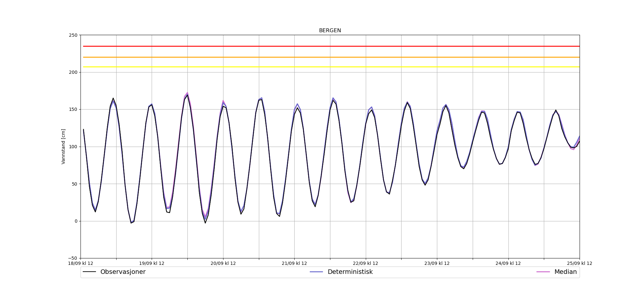This screenshot has width=644, height=290.
Task: Click the 18/09 kl 12 x-axis label
Action: [x=80, y=264]
